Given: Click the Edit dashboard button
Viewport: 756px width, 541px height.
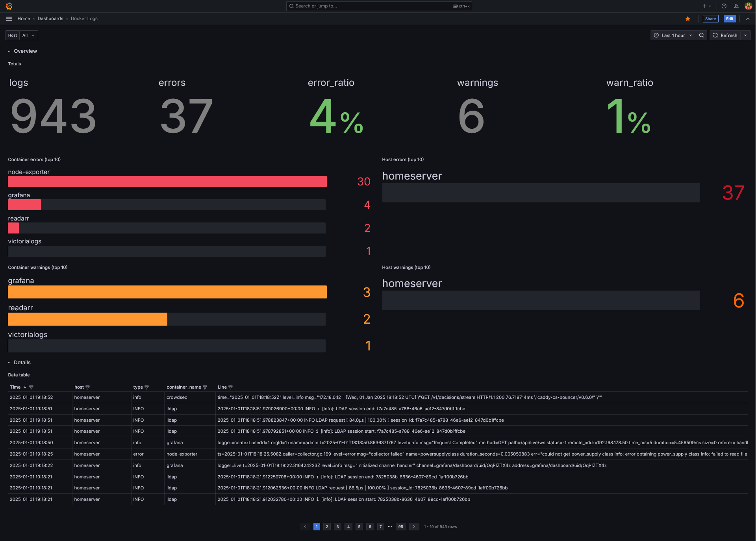Looking at the screenshot, I should pos(729,19).
